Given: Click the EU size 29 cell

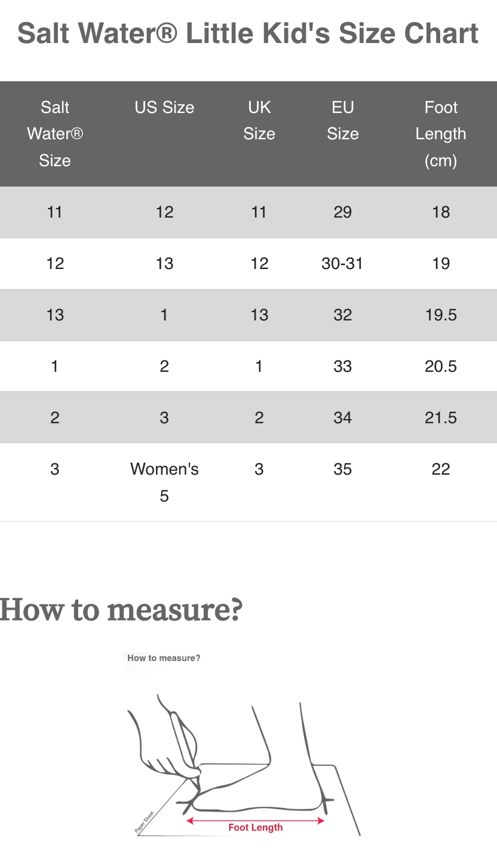Looking at the screenshot, I should tap(342, 212).
